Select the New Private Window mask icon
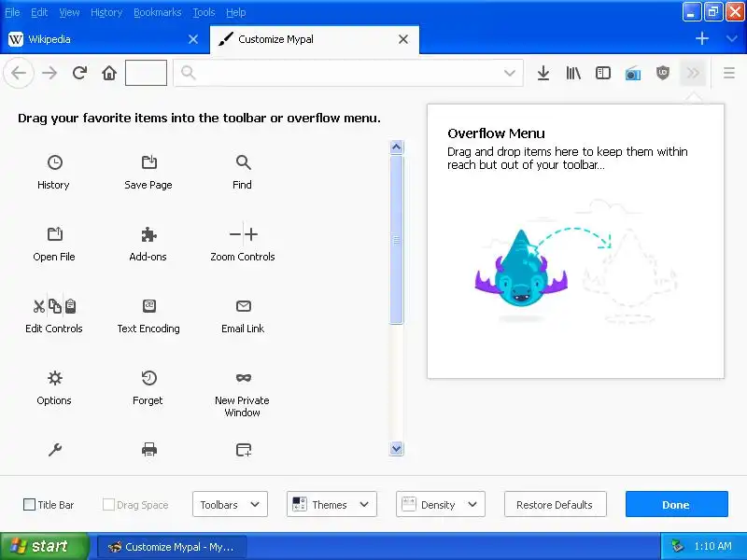This screenshot has width=747, height=560. [243, 378]
